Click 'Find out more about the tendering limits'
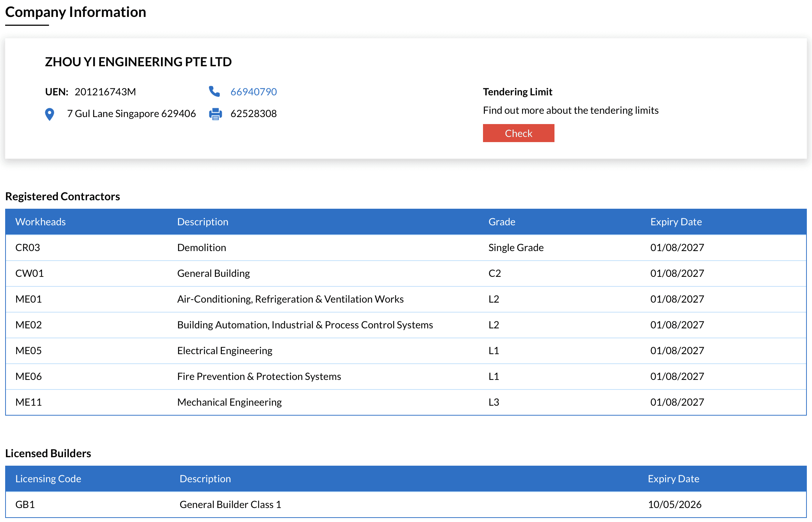The height and width of the screenshot is (522, 812). point(571,110)
